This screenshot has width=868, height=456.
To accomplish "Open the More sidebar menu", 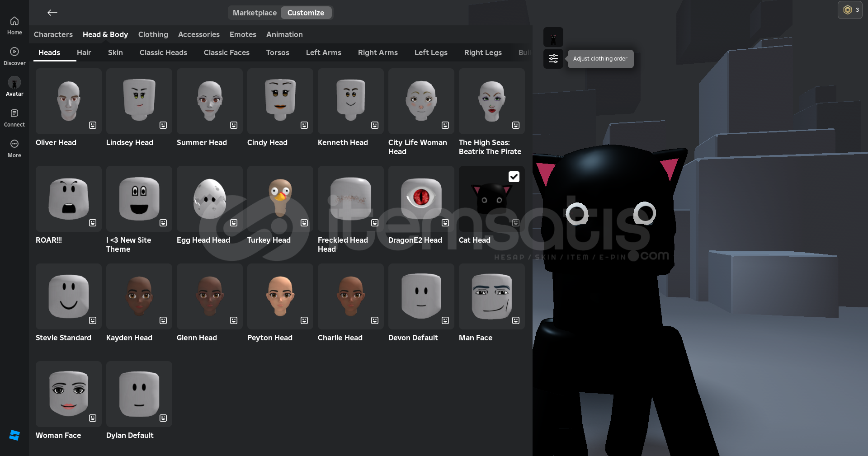I will pyautogui.click(x=14, y=149).
